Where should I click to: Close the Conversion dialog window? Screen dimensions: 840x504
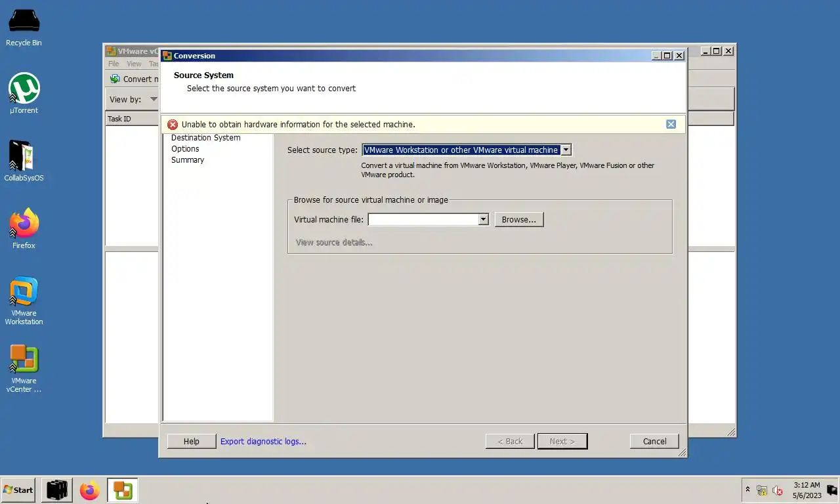[679, 56]
